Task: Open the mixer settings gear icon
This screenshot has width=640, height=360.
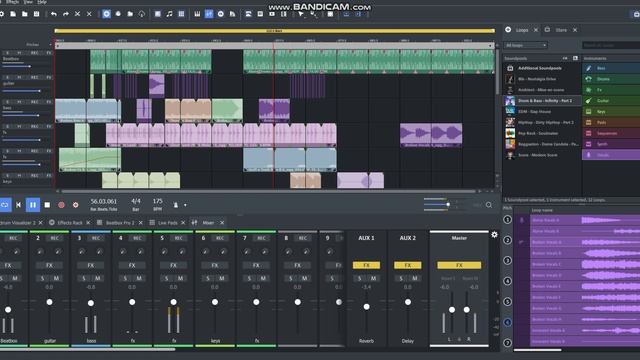Action: point(494,235)
